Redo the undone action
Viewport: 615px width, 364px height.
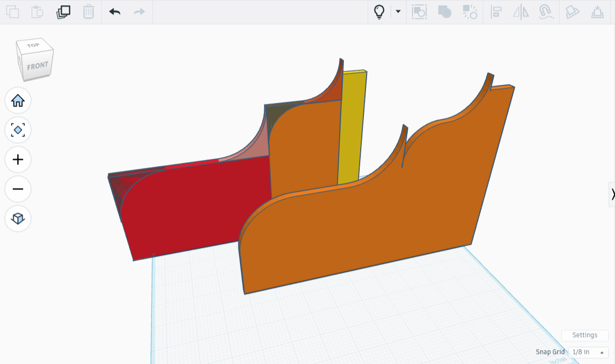tap(139, 12)
